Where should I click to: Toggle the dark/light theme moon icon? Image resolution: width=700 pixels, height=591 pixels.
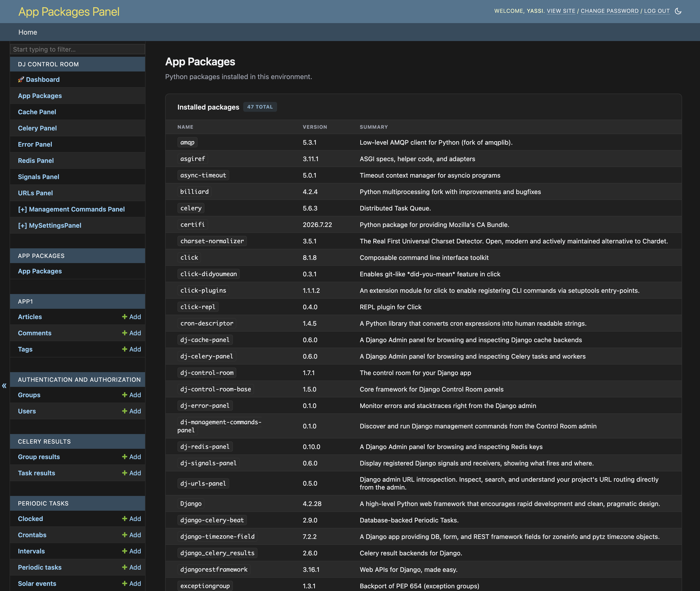[678, 11]
